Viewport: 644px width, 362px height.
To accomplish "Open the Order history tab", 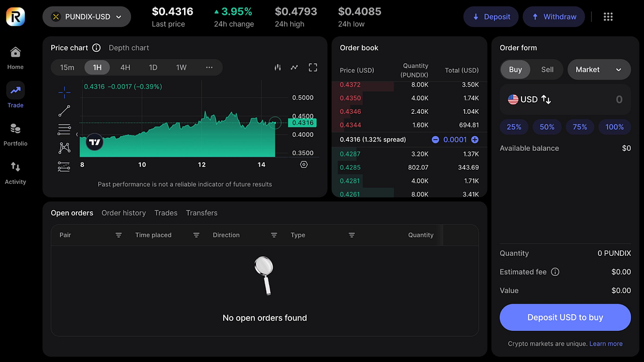I will pos(124,213).
